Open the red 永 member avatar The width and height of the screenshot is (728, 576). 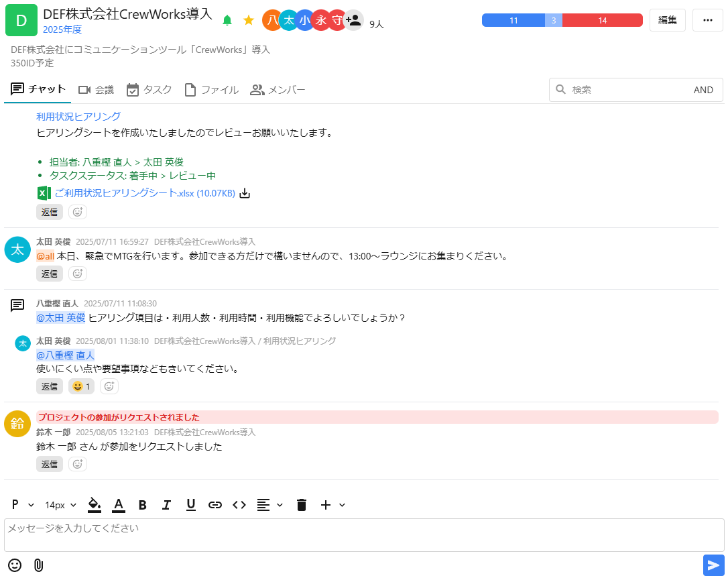coord(321,20)
